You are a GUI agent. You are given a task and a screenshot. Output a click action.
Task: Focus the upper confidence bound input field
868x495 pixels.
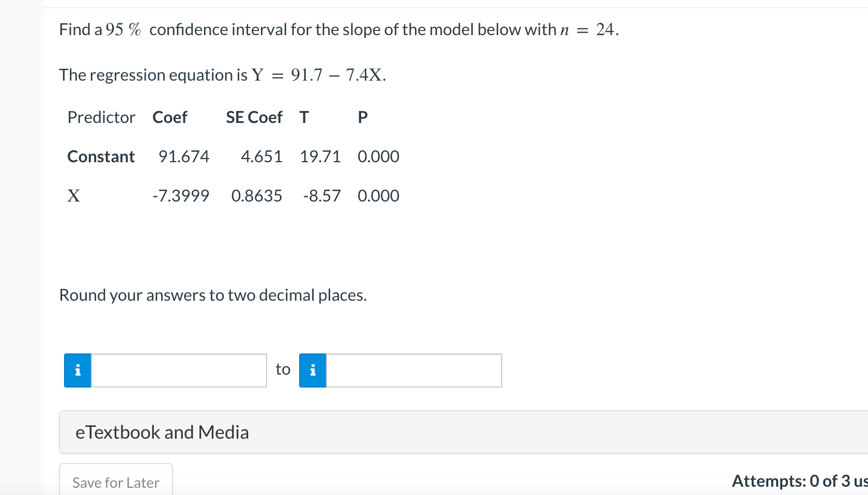click(414, 370)
